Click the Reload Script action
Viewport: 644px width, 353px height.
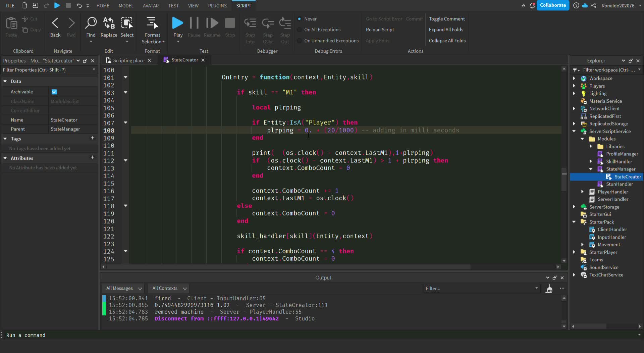(x=380, y=30)
